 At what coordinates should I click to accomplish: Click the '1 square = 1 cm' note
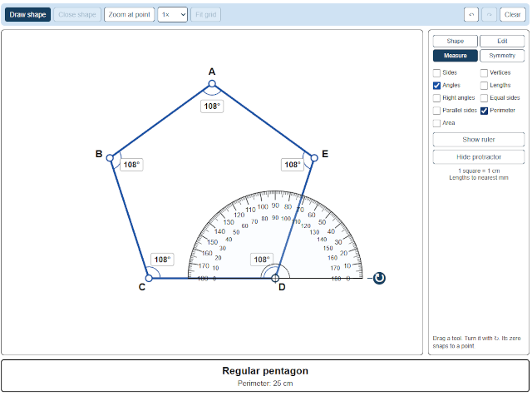(x=479, y=171)
